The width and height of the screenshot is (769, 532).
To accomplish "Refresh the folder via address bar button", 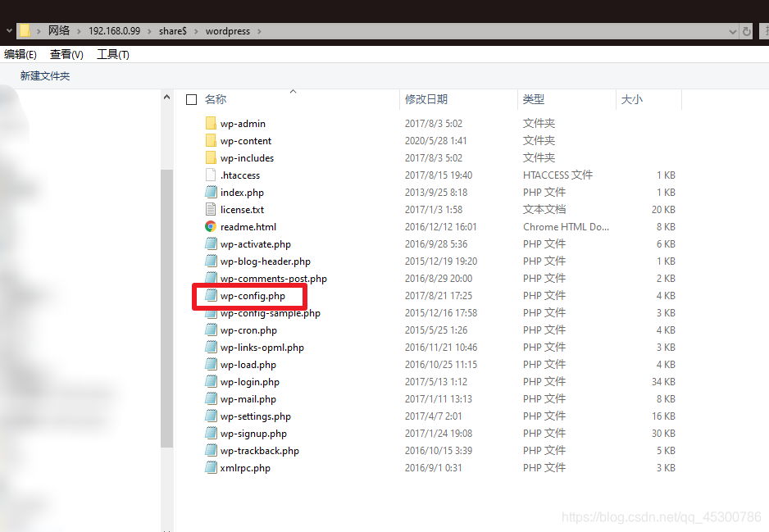I will (746, 31).
